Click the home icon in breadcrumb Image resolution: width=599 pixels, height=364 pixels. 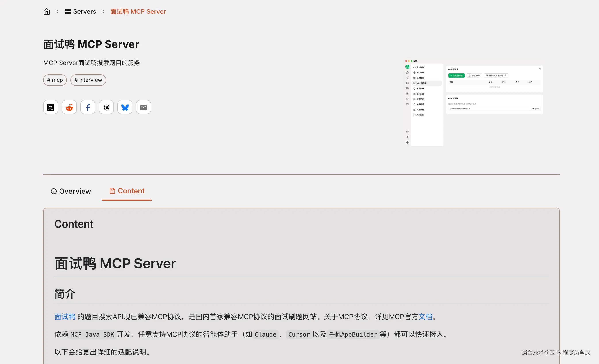click(46, 11)
